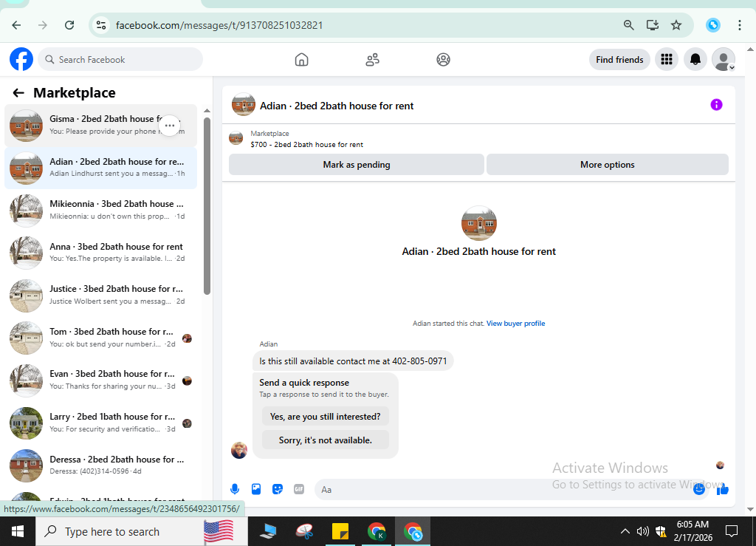
Task: Open the Chrome three-dot menu
Action: [740, 25]
